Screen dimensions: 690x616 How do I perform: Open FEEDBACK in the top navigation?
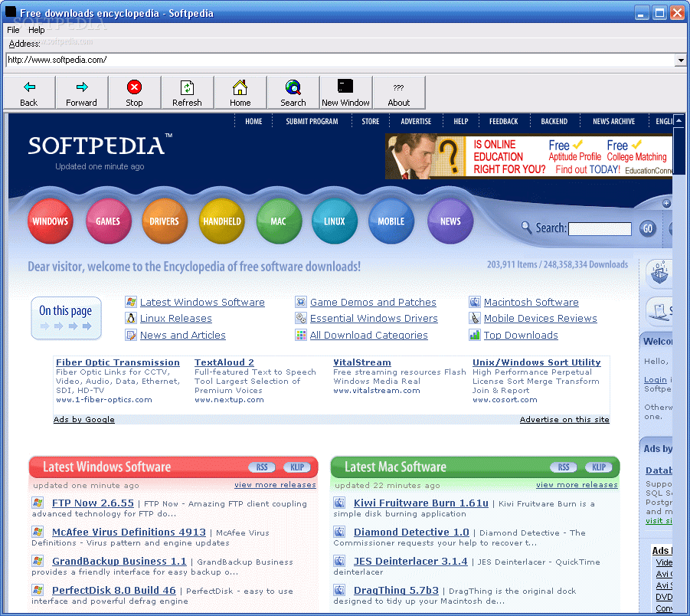[x=503, y=121]
